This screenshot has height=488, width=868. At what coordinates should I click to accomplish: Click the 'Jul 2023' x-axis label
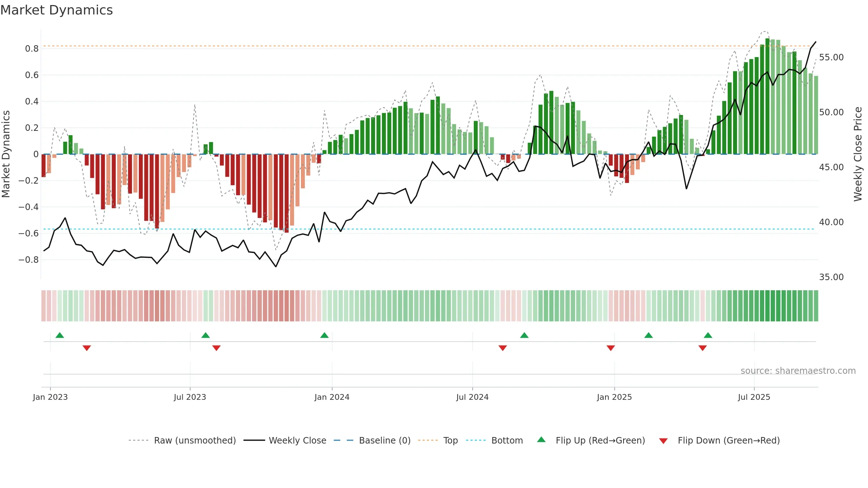(x=190, y=397)
